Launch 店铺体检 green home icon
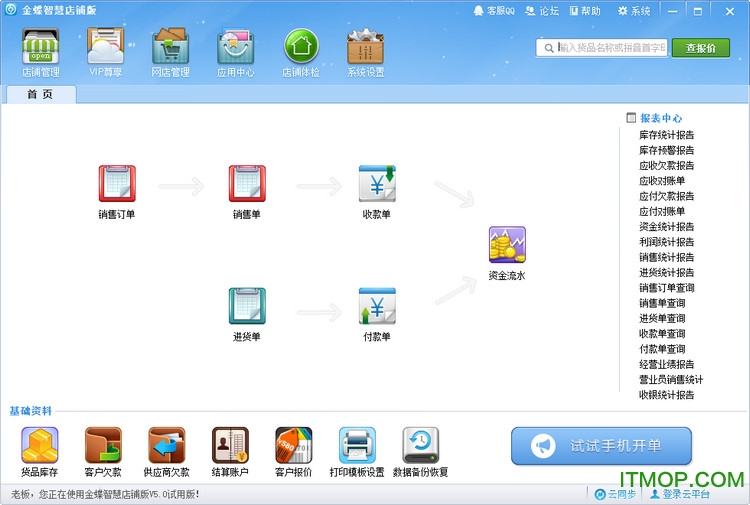 point(301,46)
